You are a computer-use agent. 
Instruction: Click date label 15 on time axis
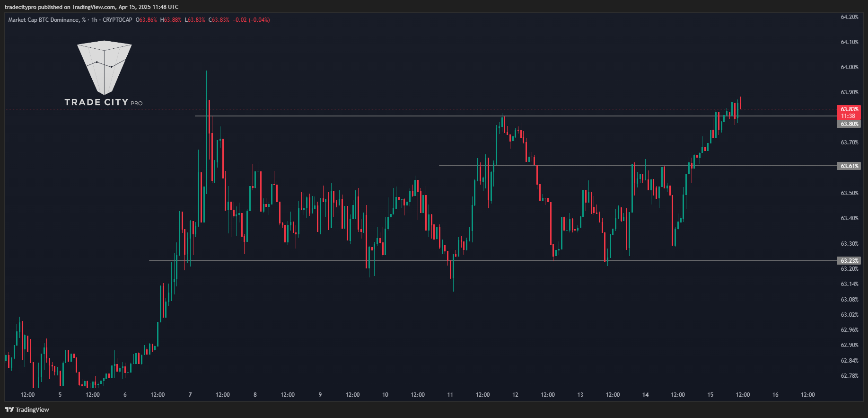point(710,395)
